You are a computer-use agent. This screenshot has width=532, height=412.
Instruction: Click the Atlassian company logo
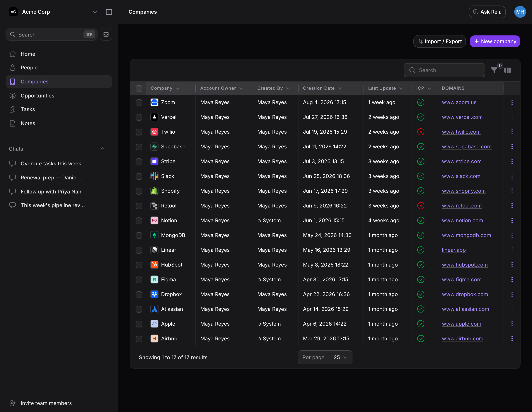pos(154,309)
